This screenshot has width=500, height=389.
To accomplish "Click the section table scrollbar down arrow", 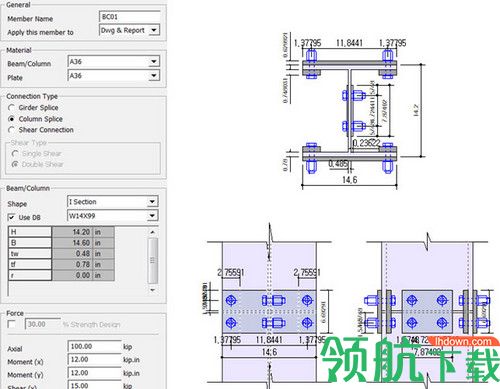I will point(153,290).
